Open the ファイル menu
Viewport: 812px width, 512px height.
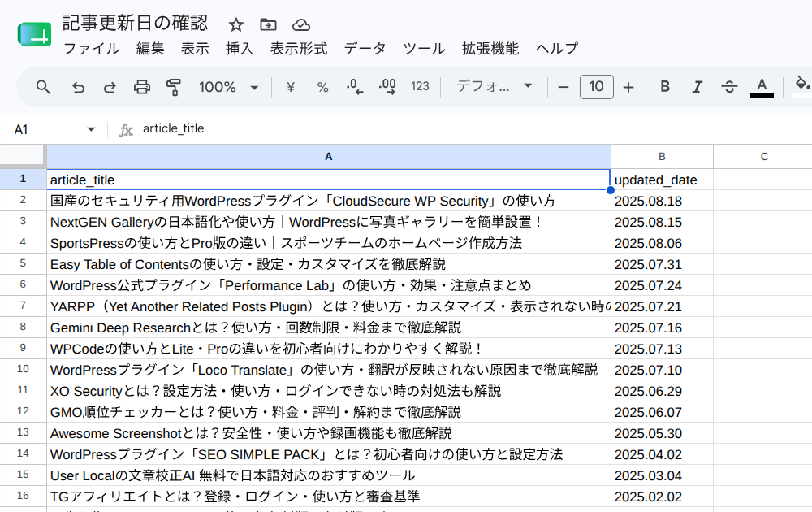[x=92, y=49]
